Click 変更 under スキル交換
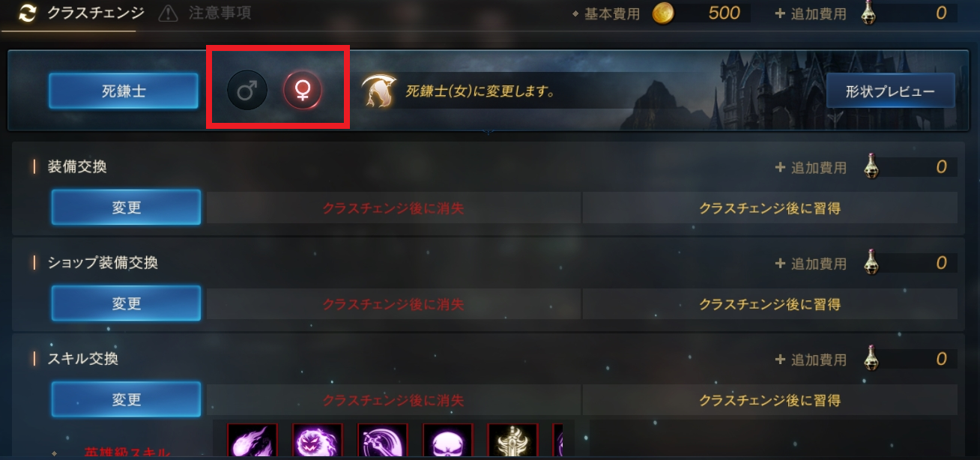Viewport: 980px width, 460px height. click(x=126, y=399)
